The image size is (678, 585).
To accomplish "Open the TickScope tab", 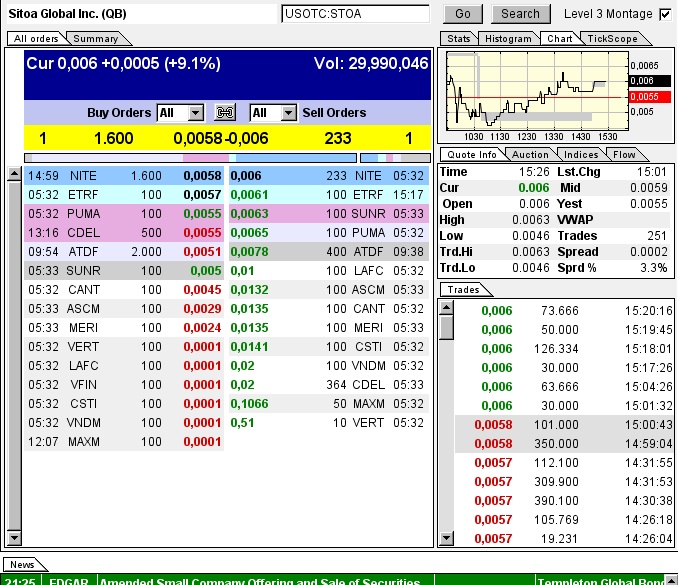I will coord(612,38).
